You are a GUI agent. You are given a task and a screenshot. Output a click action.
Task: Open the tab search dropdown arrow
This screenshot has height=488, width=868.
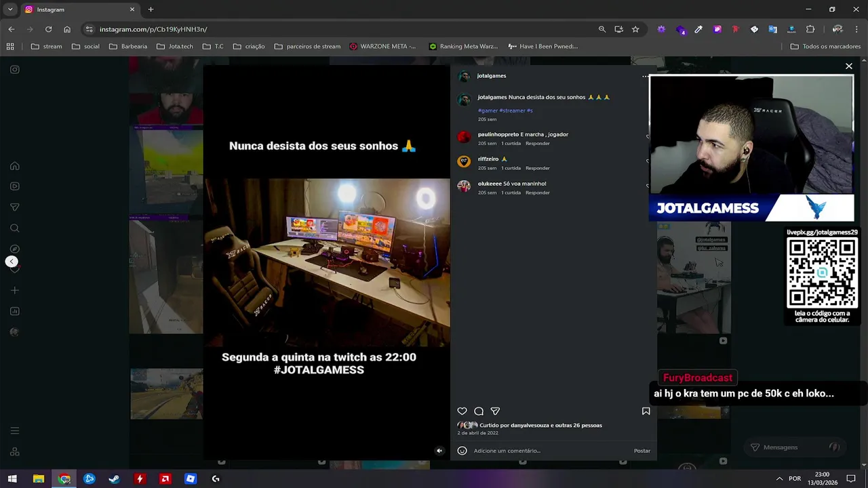click(9, 9)
